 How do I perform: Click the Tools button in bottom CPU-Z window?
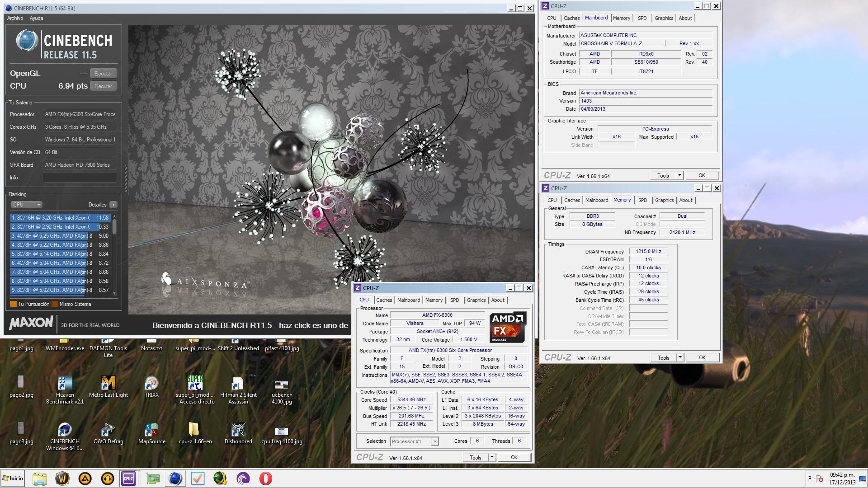tap(476, 457)
